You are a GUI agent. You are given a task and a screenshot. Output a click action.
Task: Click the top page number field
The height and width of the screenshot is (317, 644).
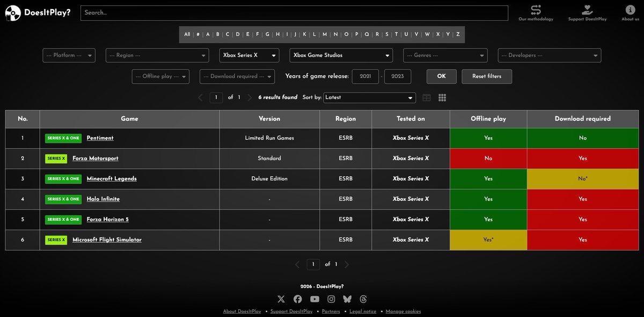pyautogui.click(x=216, y=98)
